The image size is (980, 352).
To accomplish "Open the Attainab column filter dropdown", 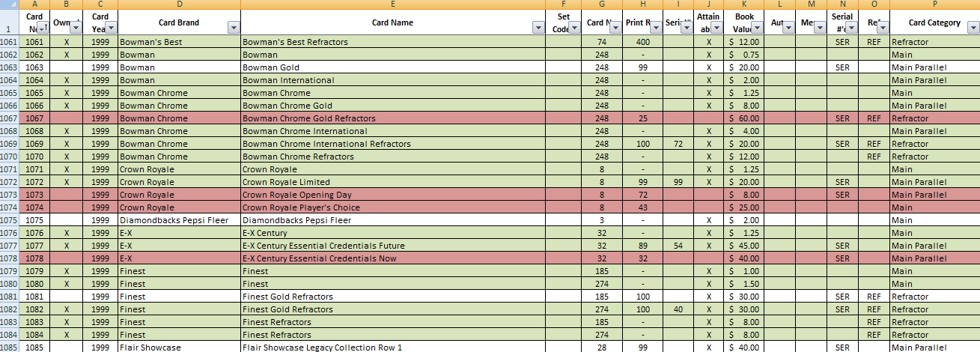I will 716,28.
